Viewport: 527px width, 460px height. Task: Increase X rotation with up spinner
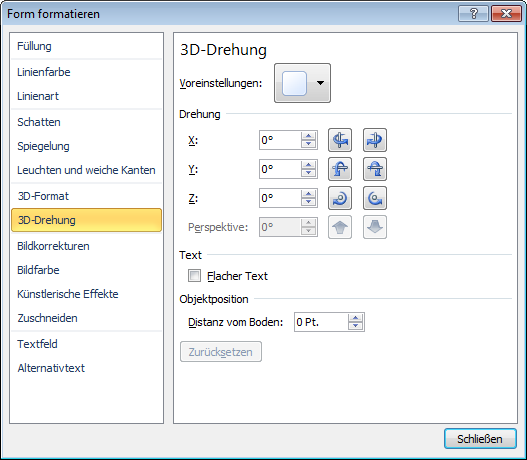coord(308,136)
